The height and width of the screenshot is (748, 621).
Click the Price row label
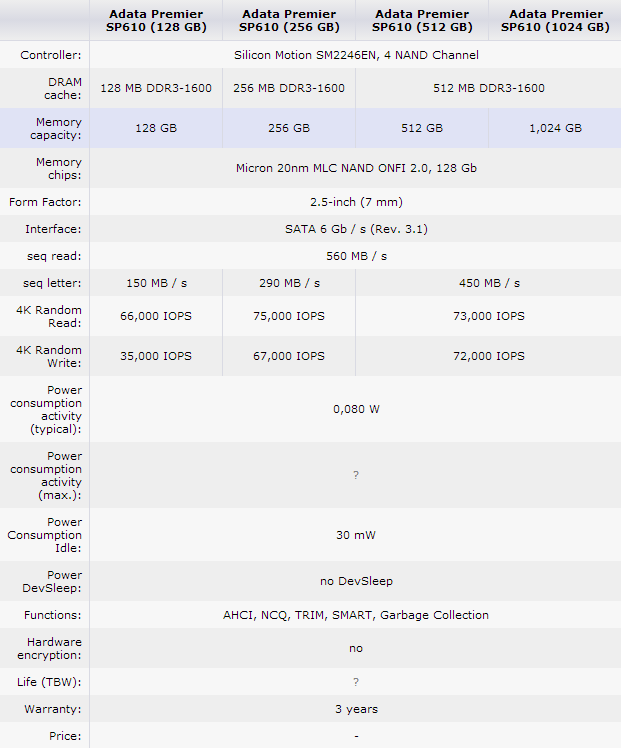tap(65, 736)
